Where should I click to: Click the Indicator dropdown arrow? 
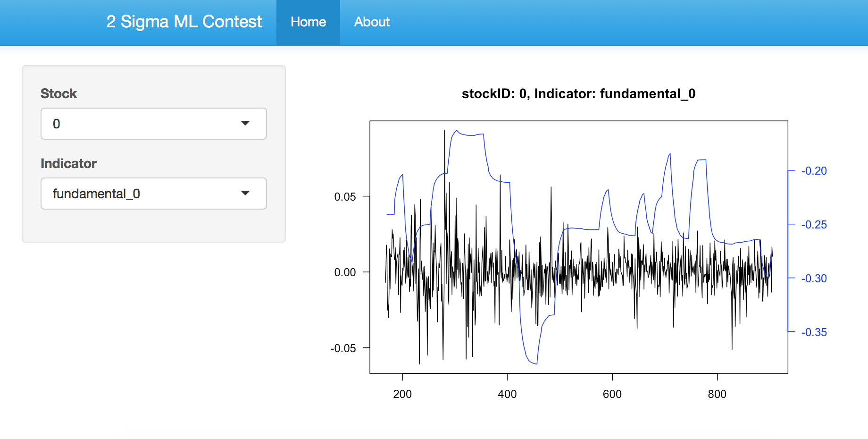point(245,193)
